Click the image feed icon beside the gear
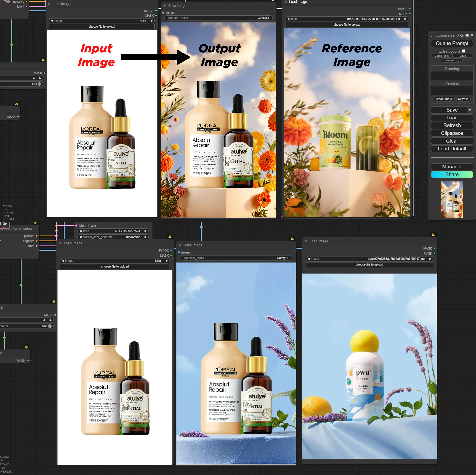 pos(467,36)
